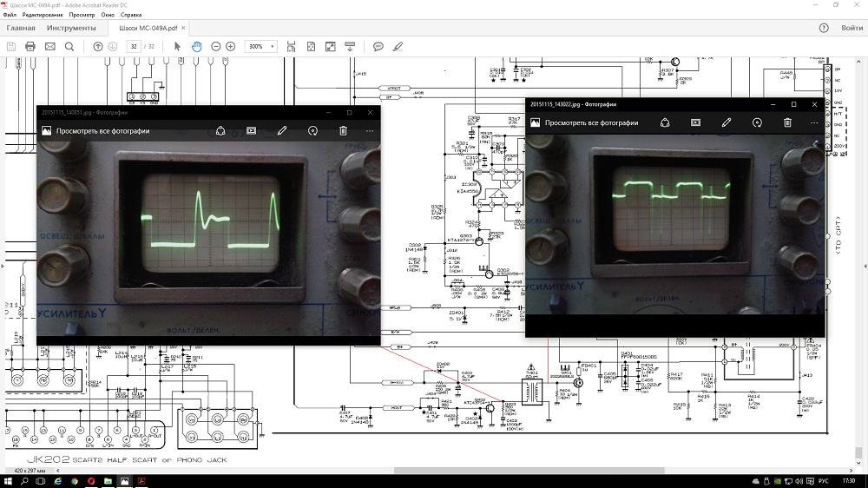This screenshot has width=868, height=488.
Task: Click the Войти sign-in button
Action: [852, 28]
